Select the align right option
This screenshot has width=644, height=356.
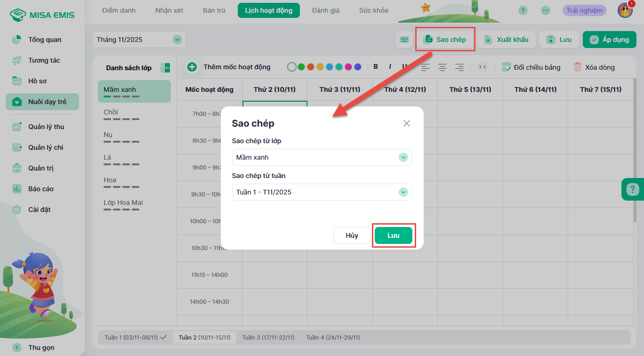click(459, 67)
